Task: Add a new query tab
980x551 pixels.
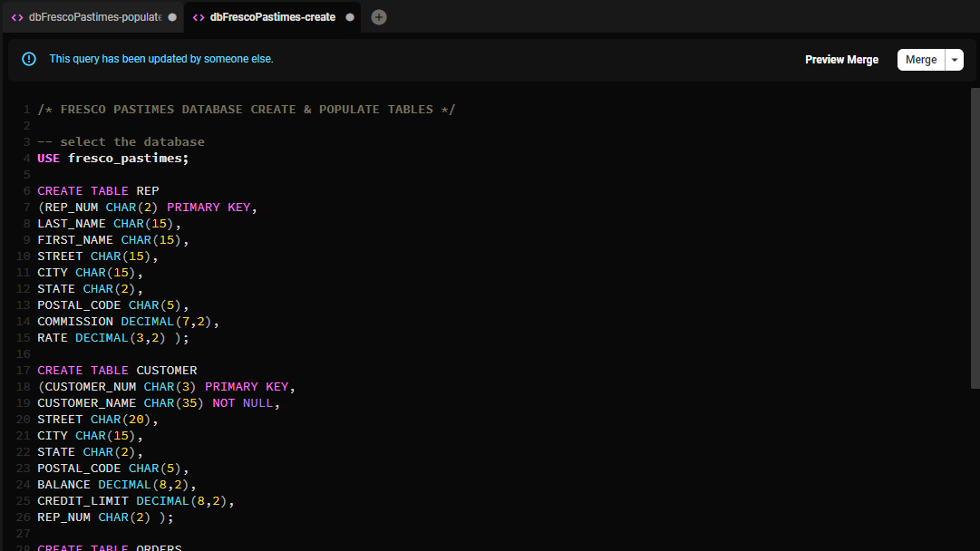Action: click(379, 17)
